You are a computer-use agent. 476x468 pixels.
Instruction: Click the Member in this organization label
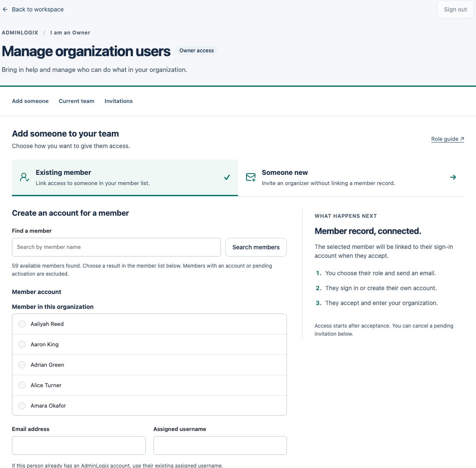[53, 307]
